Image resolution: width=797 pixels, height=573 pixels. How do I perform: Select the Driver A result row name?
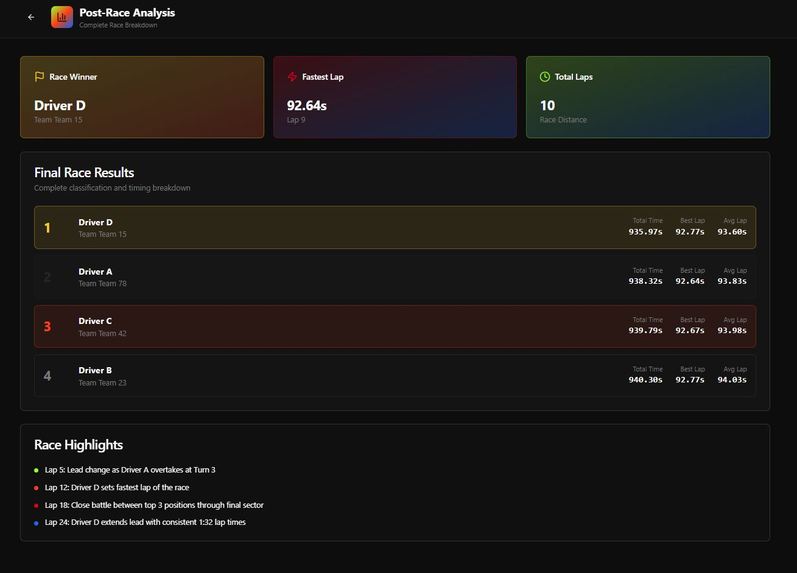95,272
